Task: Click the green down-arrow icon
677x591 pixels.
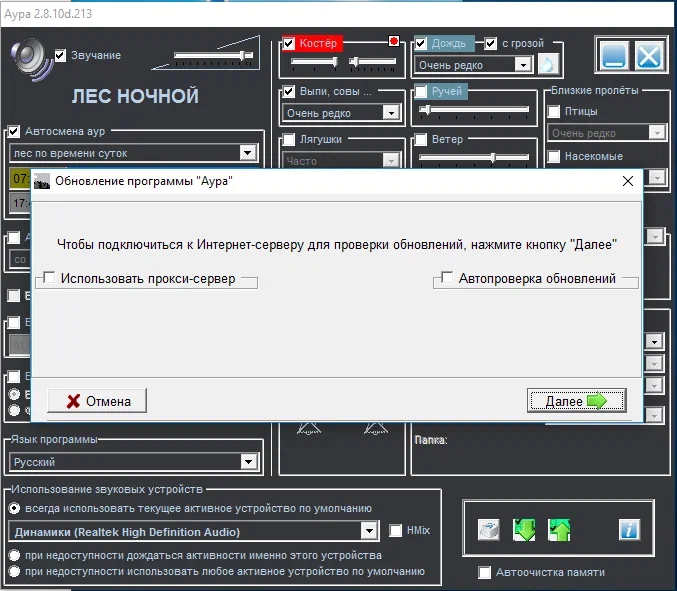Action: coord(525,530)
